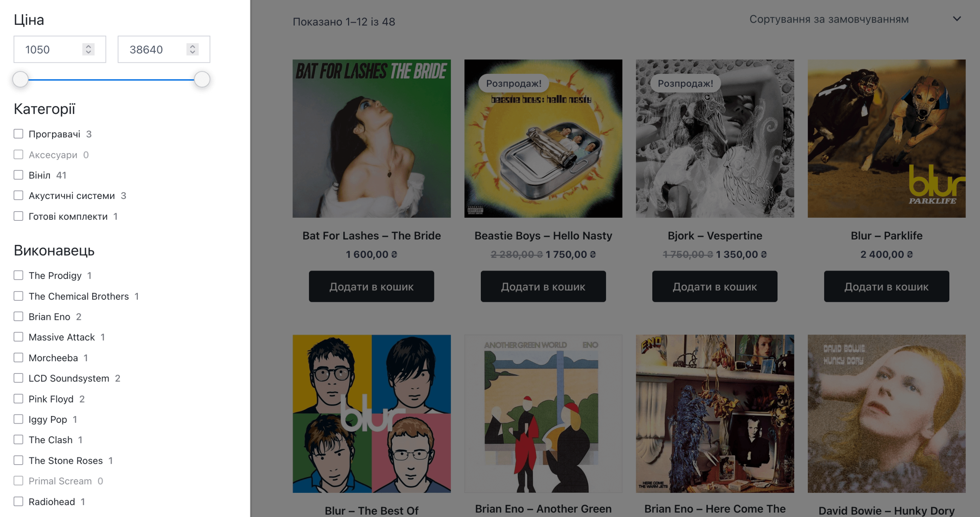Click the maximum price stepper arrows
This screenshot has height=517, width=980.
pos(192,49)
